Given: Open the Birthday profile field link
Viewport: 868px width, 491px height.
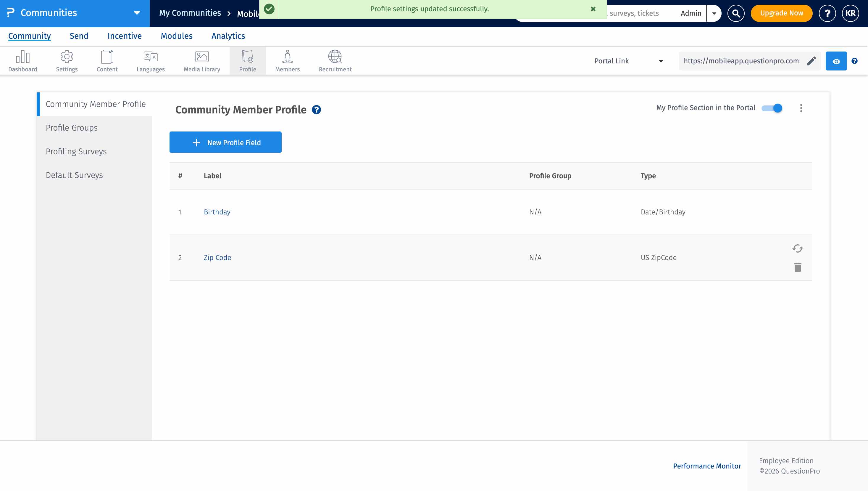Looking at the screenshot, I should pos(217,212).
